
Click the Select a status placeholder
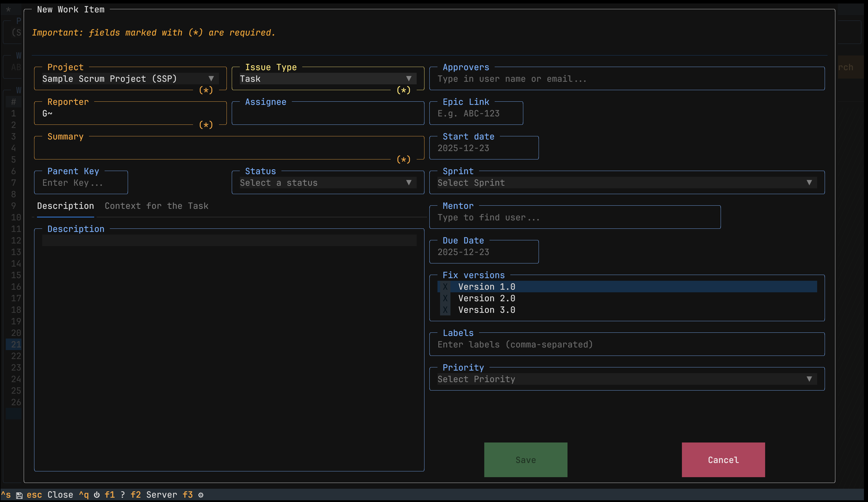tap(279, 183)
